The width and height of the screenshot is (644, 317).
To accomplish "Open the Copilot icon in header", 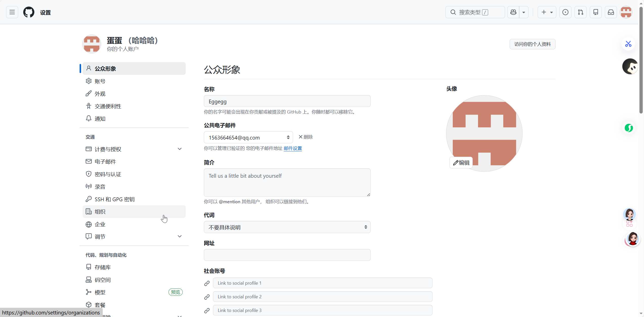I will [513, 12].
